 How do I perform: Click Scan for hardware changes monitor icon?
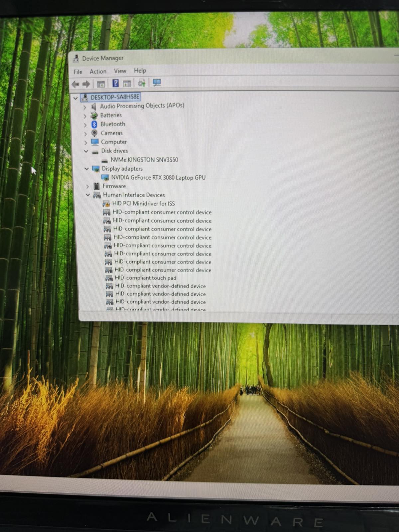click(x=157, y=82)
